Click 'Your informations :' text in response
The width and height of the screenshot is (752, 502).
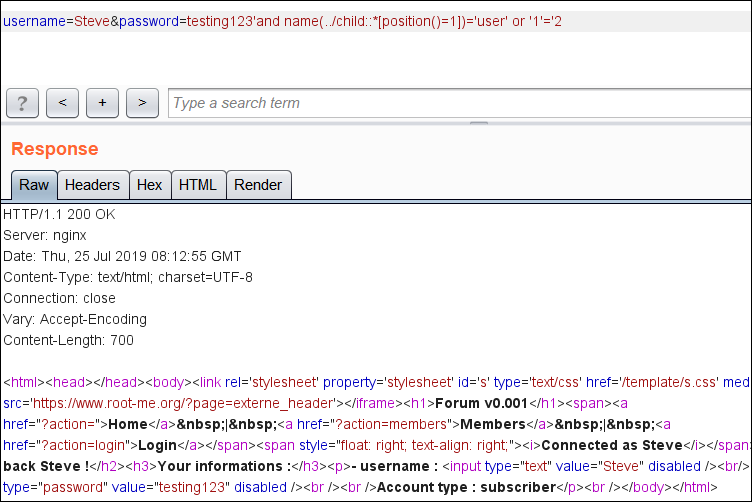(x=224, y=467)
